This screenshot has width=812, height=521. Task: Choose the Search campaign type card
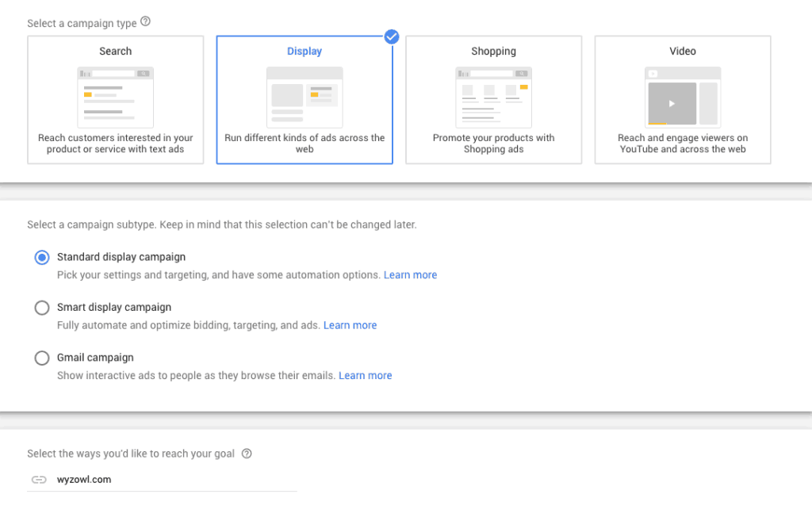116,100
